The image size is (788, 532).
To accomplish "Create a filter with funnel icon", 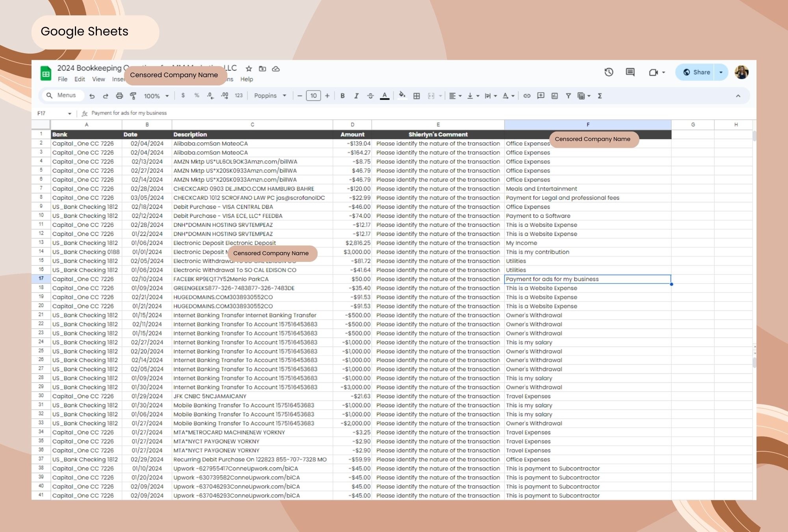I will [x=568, y=96].
